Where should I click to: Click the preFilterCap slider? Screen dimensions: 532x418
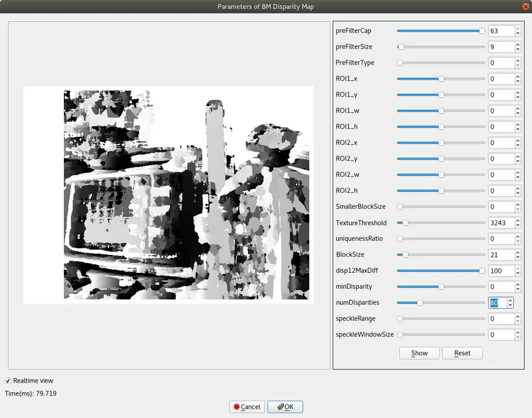(x=441, y=31)
